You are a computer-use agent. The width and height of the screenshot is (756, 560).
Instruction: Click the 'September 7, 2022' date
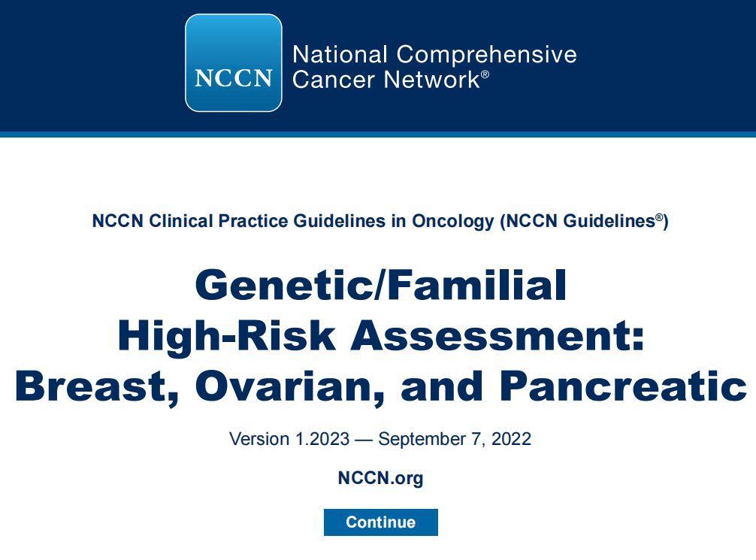tap(455, 439)
